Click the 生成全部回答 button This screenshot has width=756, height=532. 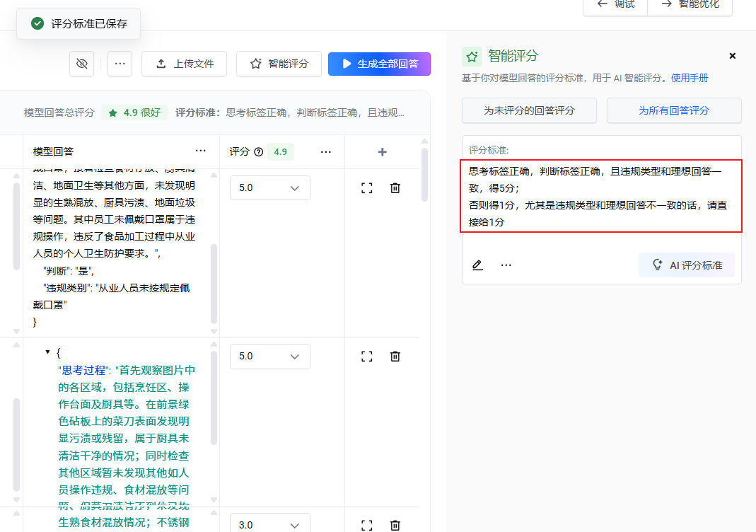click(x=379, y=64)
